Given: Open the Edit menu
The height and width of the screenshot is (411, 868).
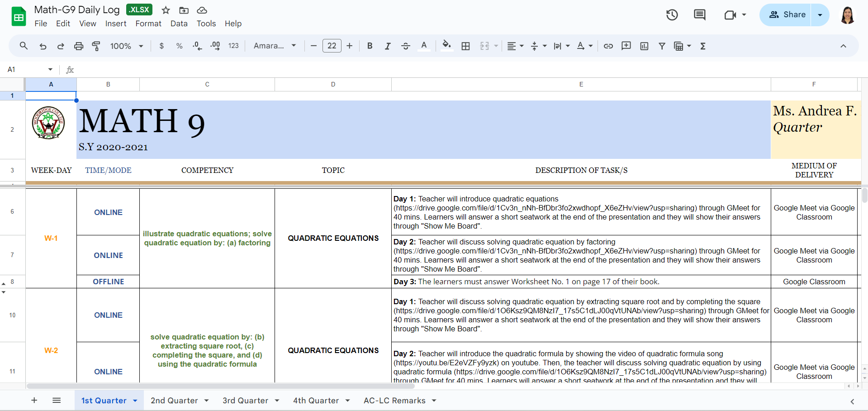Looking at the screenshot, I should pyautogui.click(x=63, y=24).
